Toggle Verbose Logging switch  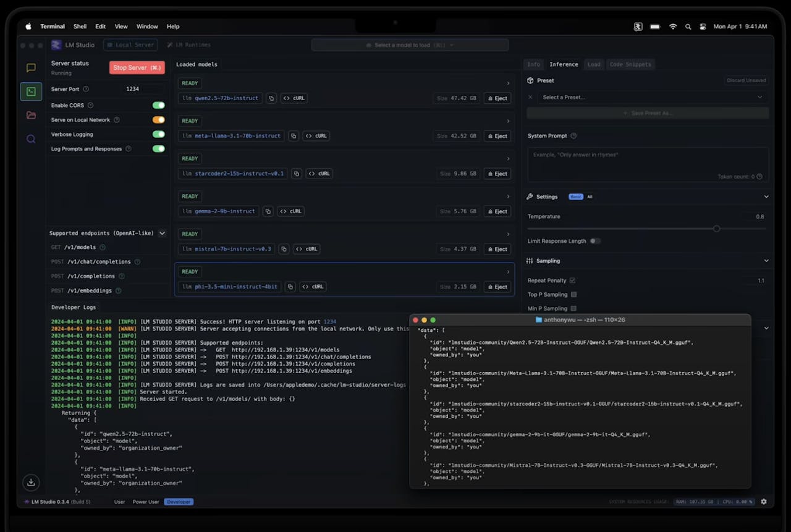click(159, 134)
